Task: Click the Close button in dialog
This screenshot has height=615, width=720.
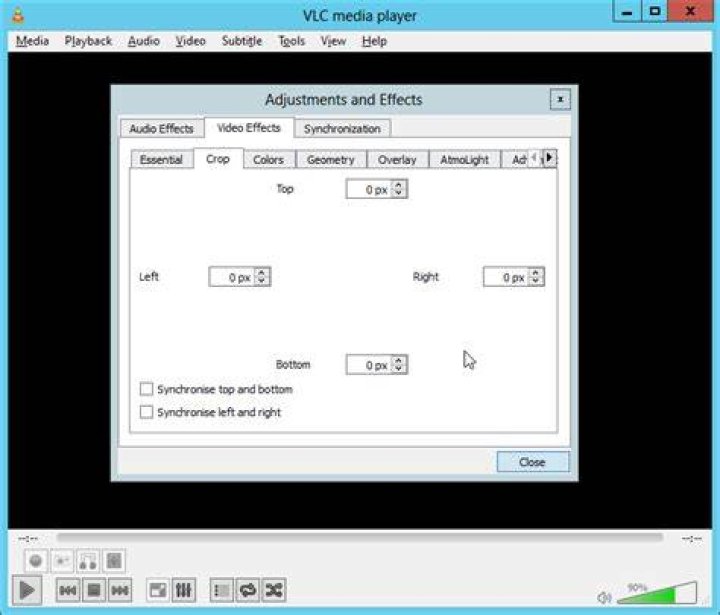Action: (x=533, y=462)
